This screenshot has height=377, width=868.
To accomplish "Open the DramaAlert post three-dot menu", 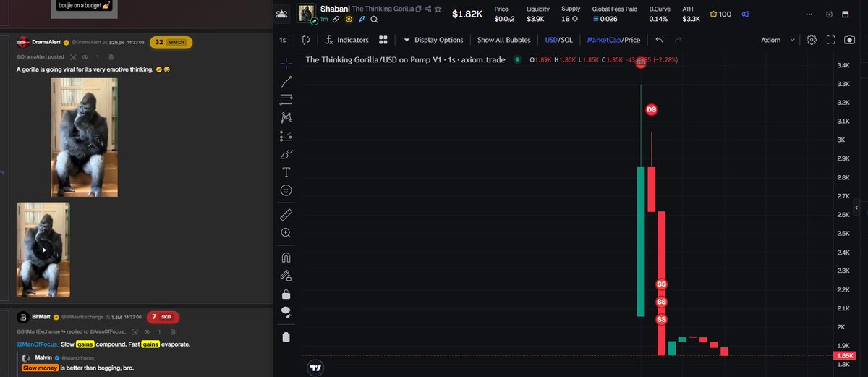I will pyautogui.click(x=98, y=56).
